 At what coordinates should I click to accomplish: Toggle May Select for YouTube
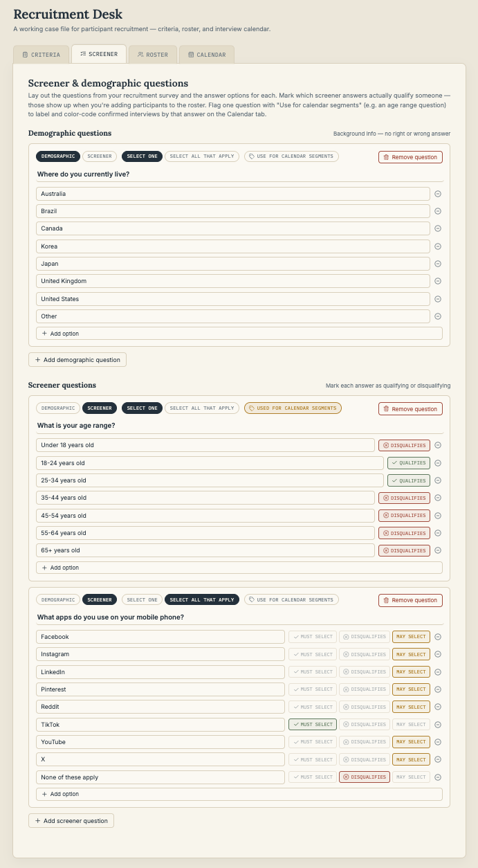click(x=411, y=742)
